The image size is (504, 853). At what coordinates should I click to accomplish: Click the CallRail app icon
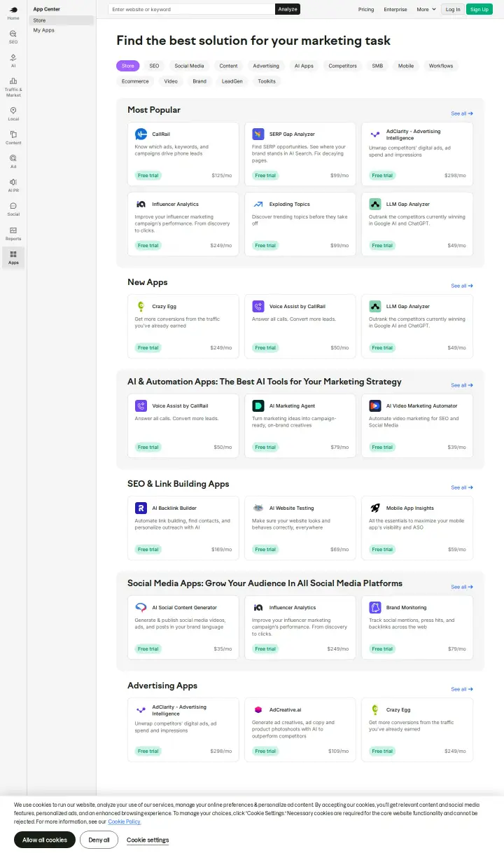point(141,134)
